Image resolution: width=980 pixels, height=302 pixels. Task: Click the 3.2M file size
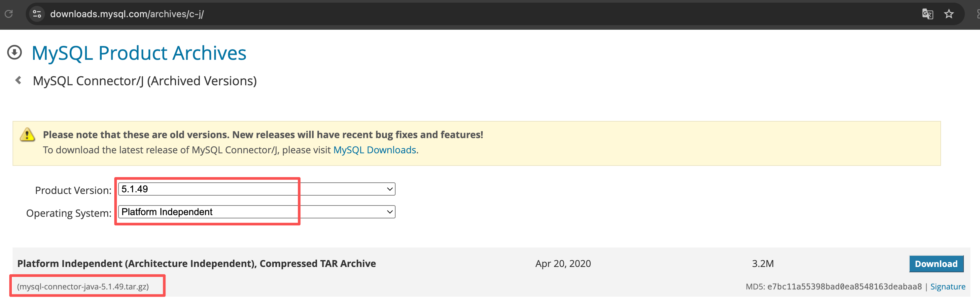763,264
